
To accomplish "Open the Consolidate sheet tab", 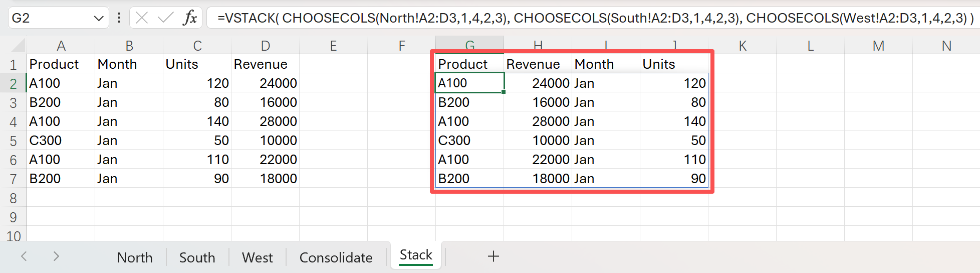I will (336, 257).
